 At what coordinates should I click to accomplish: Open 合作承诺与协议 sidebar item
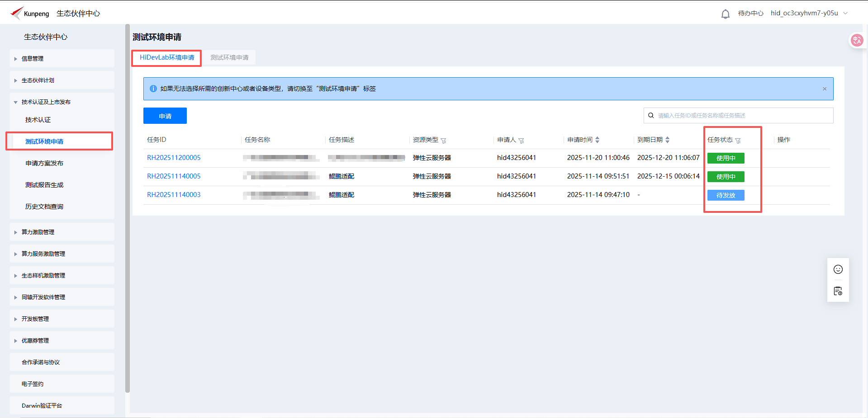tap(62, 362)
